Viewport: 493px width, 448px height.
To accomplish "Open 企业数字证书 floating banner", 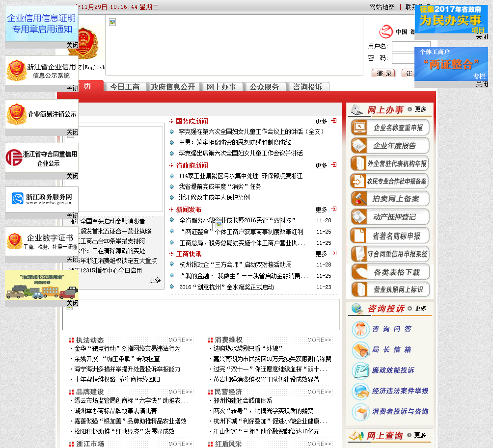I will [42, 241].
